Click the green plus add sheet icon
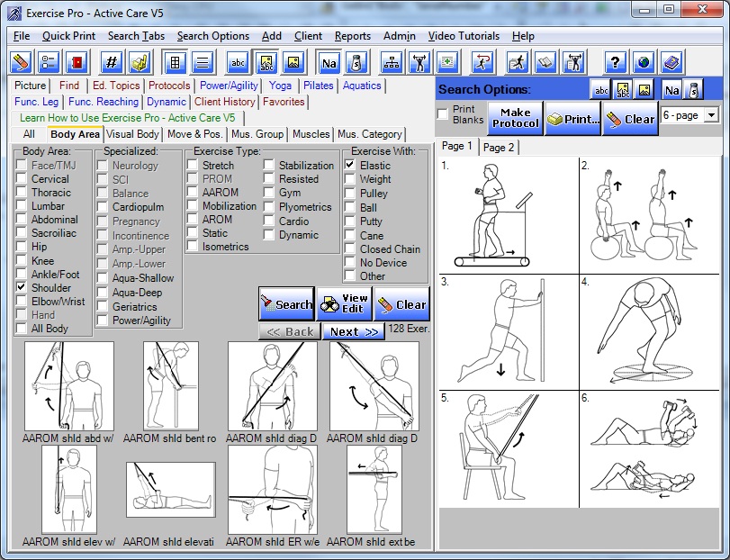The image size is (730, 560). (447, 62)
